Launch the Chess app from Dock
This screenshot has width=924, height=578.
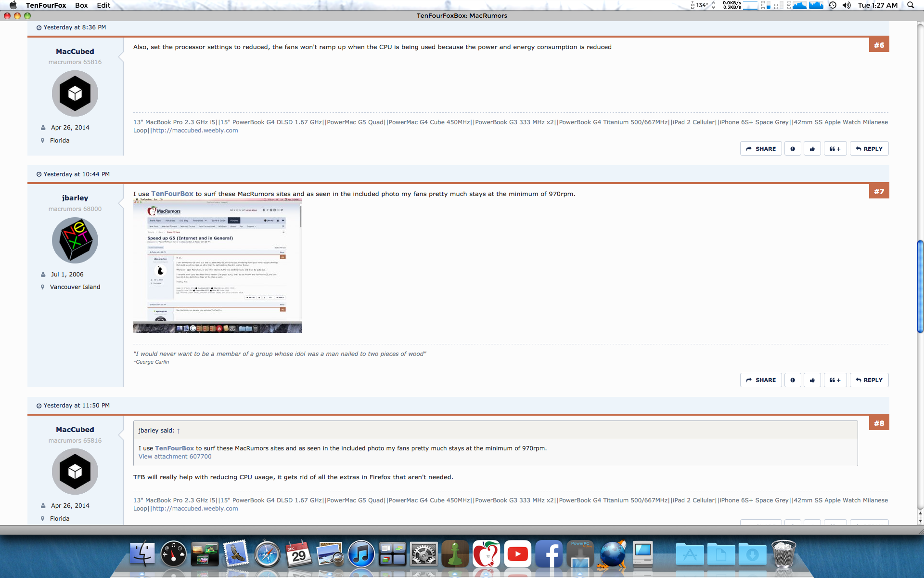[455, 554]
